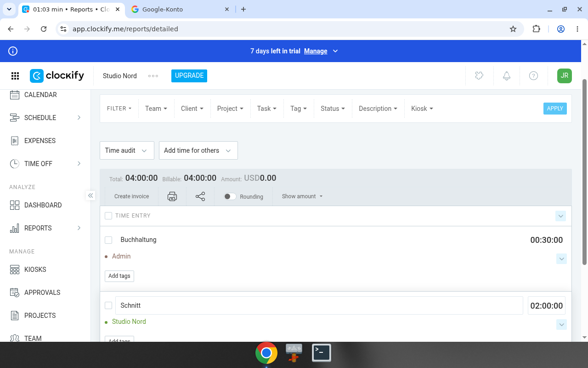Click the Manage trial link
Image resolution: width=588 pixels, height=368 pixels.
[x=316, y=51]
